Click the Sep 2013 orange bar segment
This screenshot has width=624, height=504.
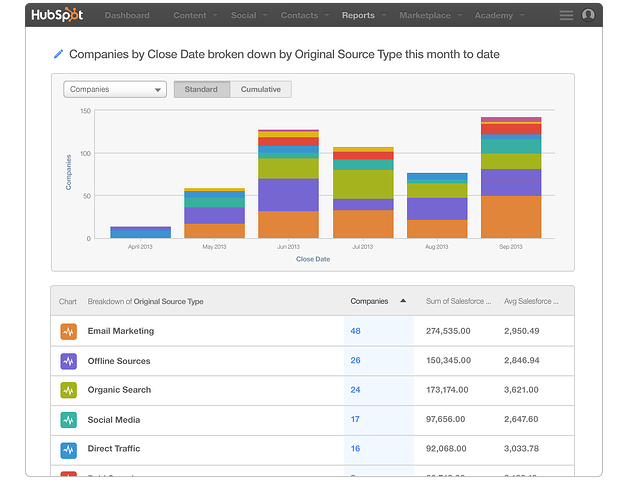[x=510, y=217]
